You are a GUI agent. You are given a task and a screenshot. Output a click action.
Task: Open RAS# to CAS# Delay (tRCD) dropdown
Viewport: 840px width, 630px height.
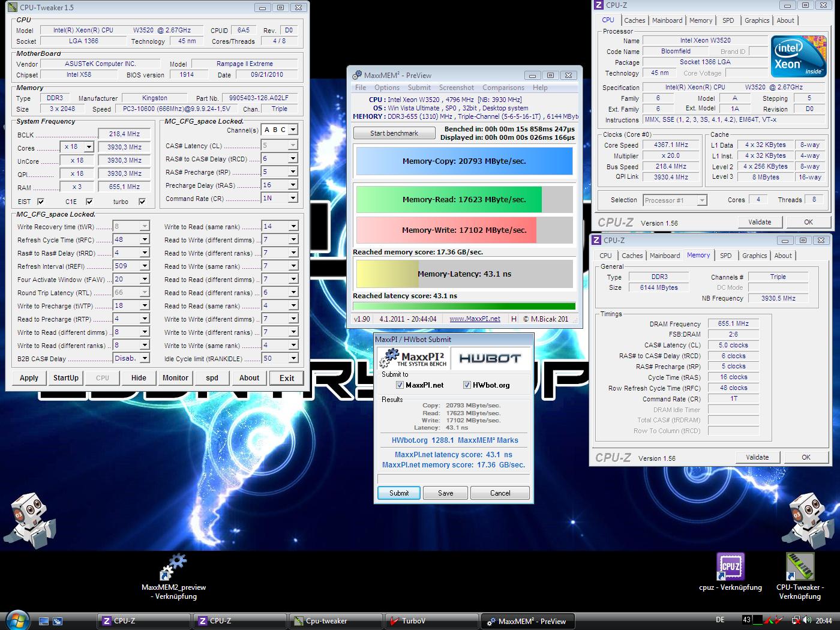[x=293, y=158]
